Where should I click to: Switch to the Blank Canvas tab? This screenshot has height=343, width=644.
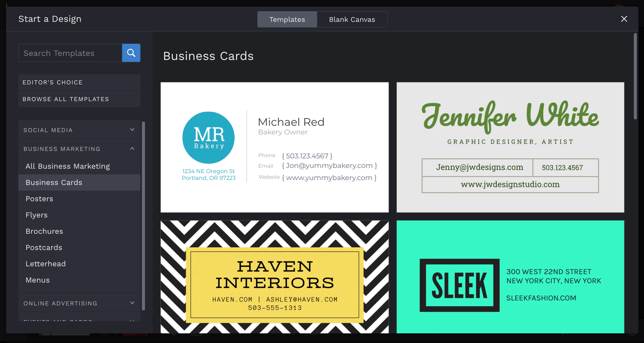point(352,19)
